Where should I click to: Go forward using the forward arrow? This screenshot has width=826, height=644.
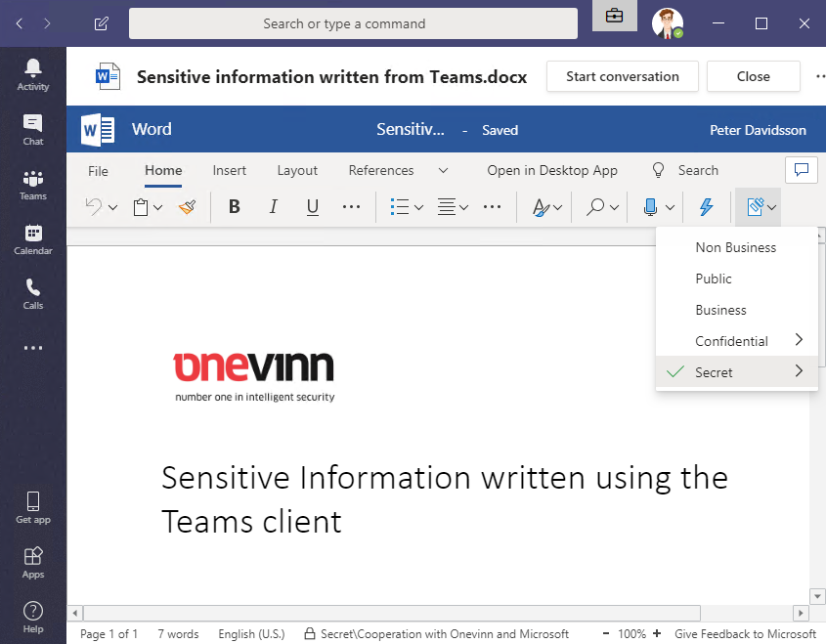click(x=48, y=23)
